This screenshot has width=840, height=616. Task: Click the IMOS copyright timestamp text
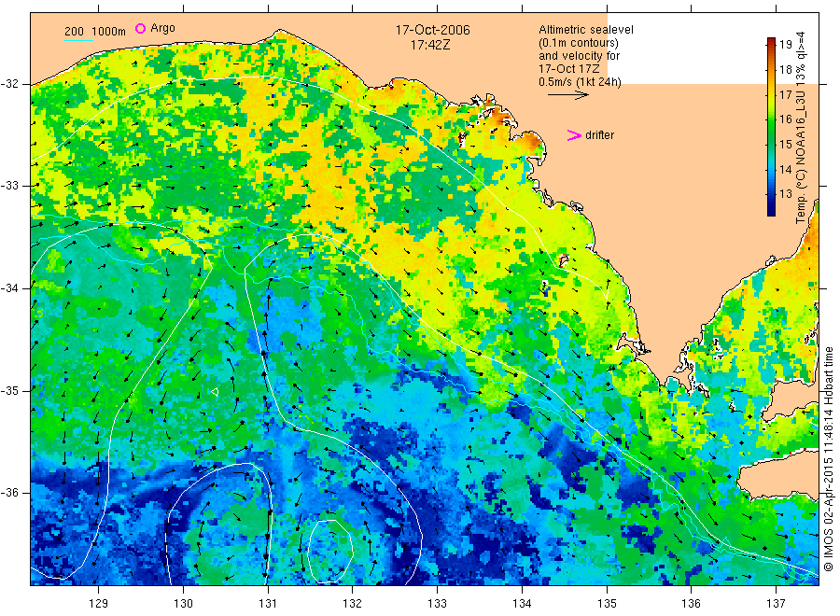tap(828, 458)
